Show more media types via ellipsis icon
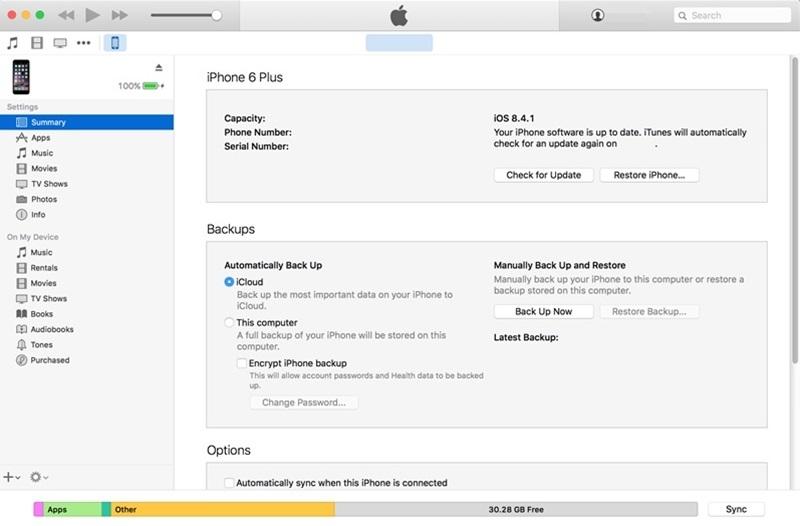Screen dimensions: 800x526 [x=84, y=43]
